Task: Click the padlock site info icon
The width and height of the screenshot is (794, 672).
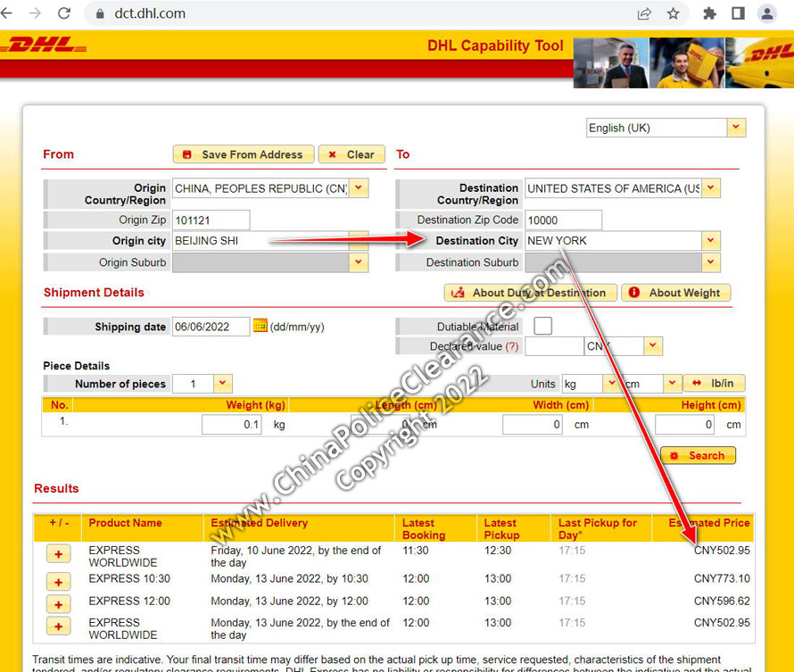Action: [x=100, y=13]
